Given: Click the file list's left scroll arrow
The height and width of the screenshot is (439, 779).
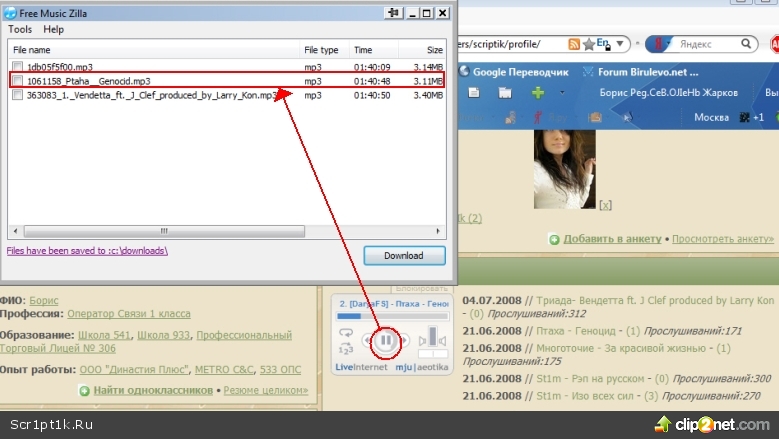Looking at the screenshot, I should point(15,231).
